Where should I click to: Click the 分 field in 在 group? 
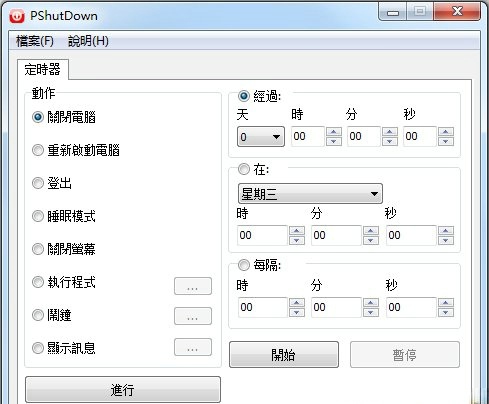coord(336,235)
